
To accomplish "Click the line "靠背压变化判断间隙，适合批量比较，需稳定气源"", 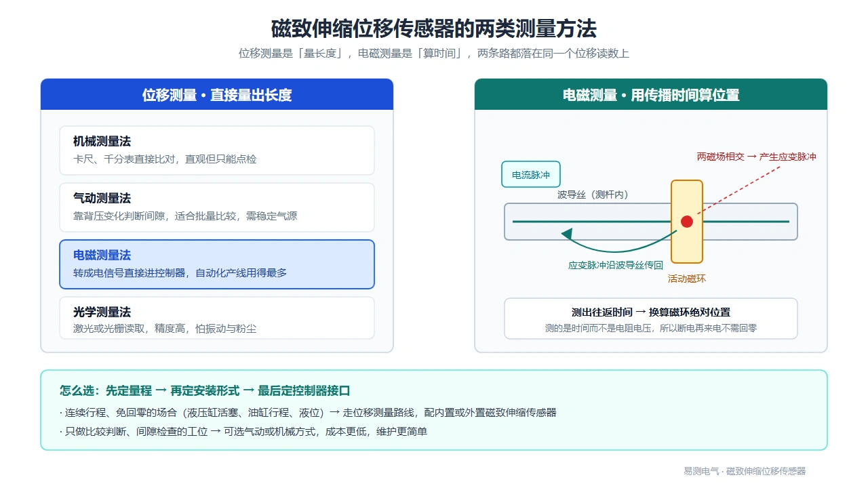I will coord(185,216).
